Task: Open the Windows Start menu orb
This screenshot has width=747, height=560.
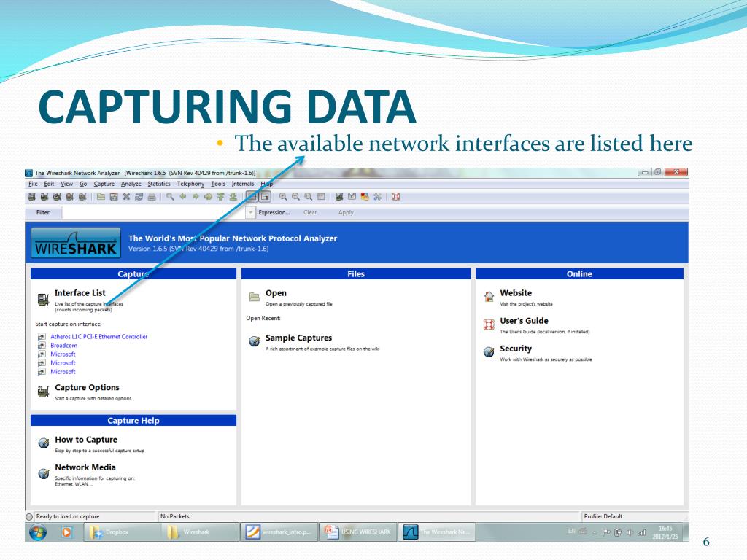Action: 38,532
